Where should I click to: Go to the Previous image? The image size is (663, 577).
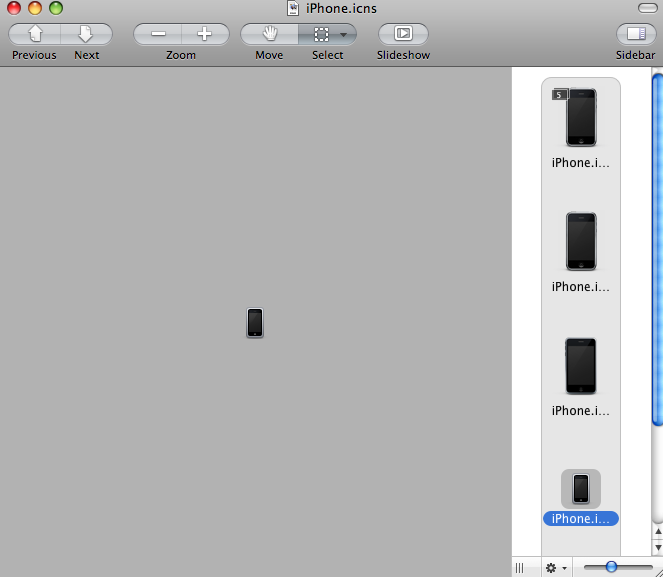point(35,34)
